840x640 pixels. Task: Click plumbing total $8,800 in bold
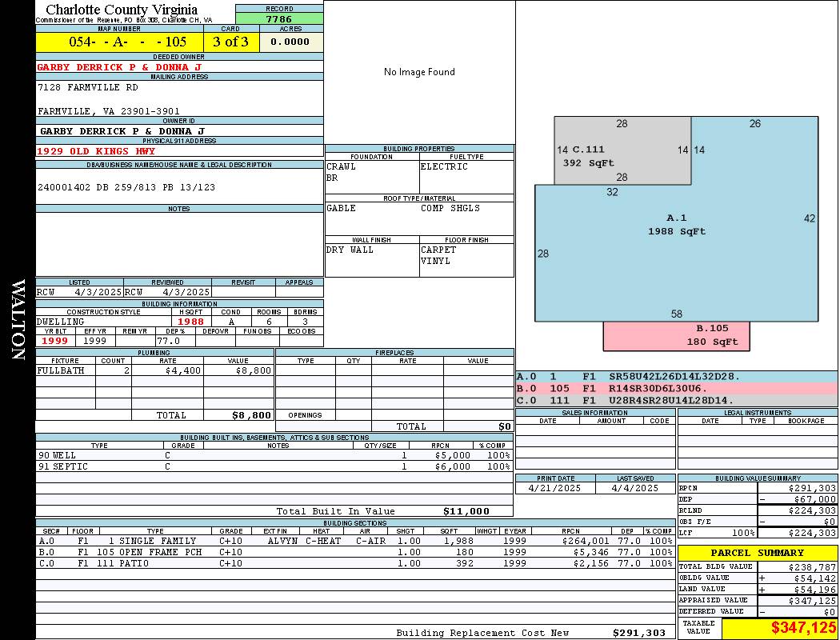(x=251, y=415)
